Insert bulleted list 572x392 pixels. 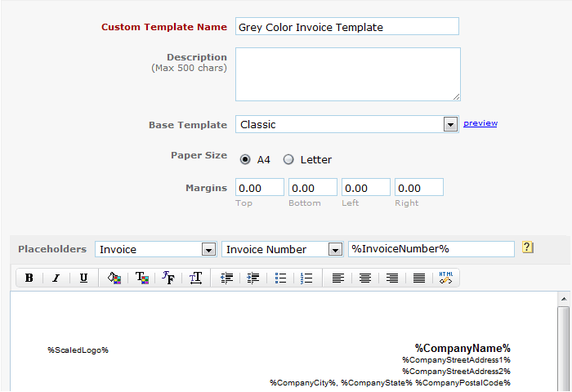click(x=280, y=278)
